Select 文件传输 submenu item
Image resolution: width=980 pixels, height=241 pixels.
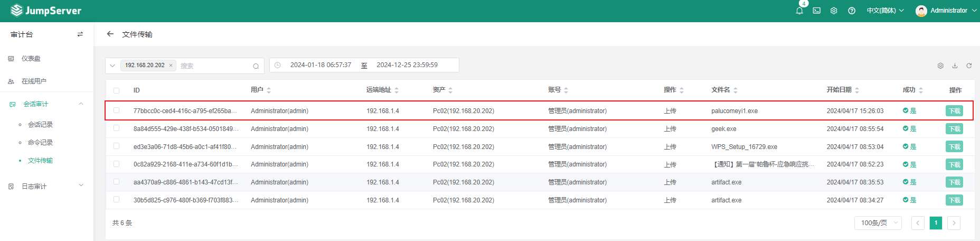pyautogui.click(x=41, y=161)
